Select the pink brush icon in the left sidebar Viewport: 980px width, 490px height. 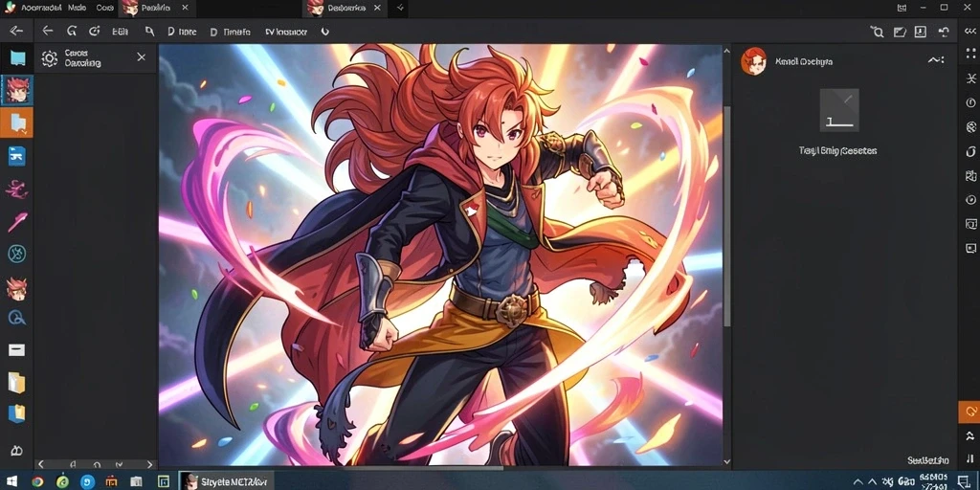(x=17, y=222)
